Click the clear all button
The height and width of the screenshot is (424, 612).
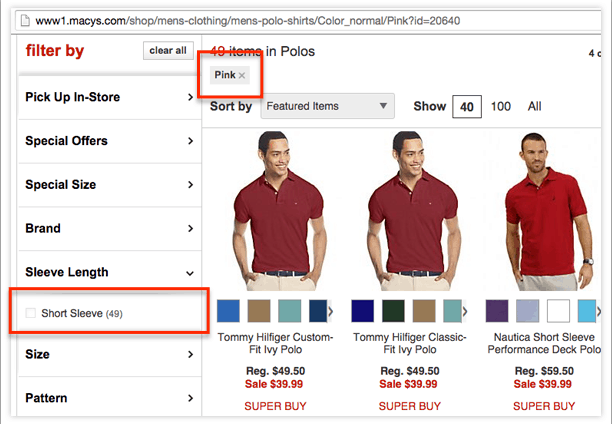168,51
